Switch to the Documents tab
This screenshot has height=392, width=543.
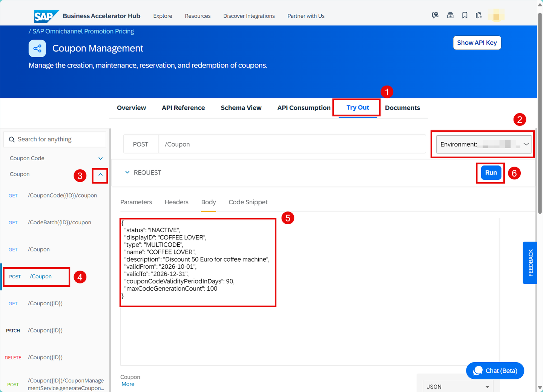coord(402,108)
